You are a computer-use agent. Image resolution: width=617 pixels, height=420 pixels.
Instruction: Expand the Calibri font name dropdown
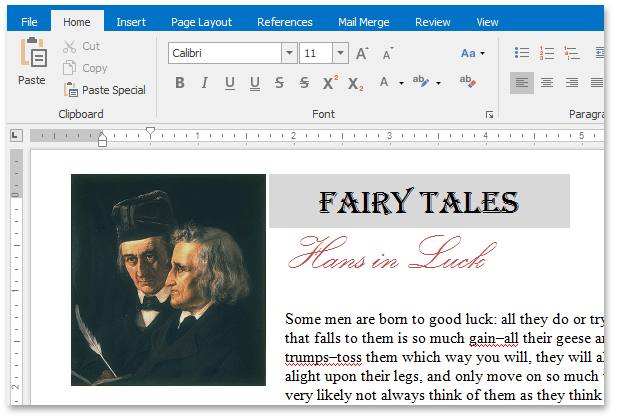[289, 53]
